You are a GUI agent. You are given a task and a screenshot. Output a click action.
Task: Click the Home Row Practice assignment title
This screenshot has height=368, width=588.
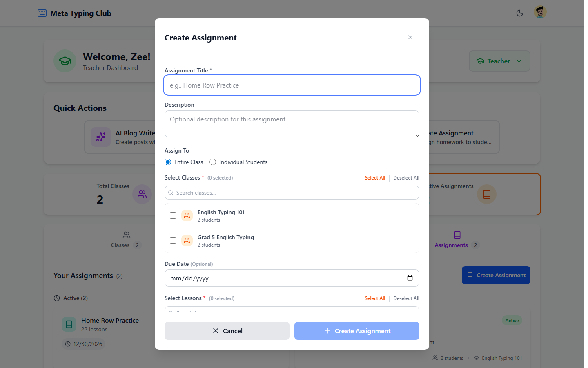110,321
